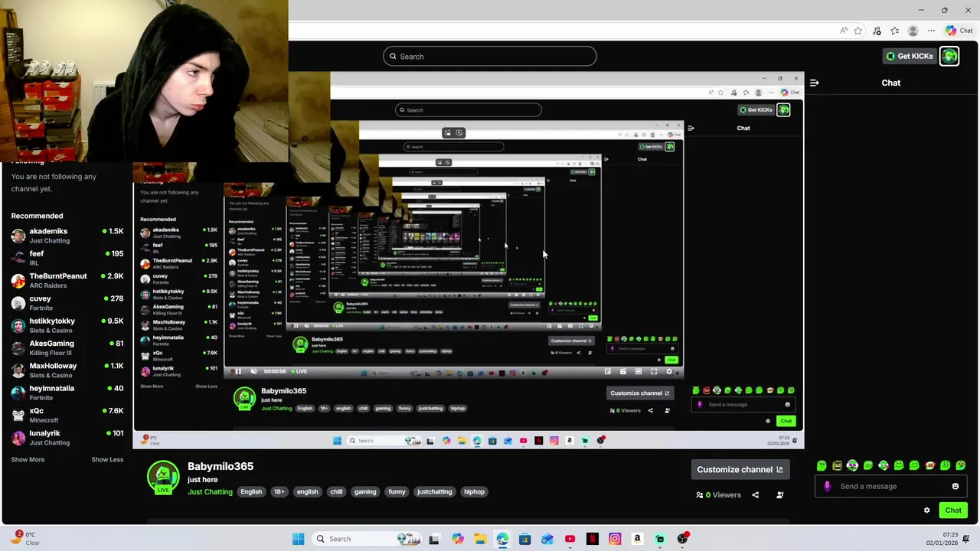Open the weather widget on taskbar

(25, 538)
